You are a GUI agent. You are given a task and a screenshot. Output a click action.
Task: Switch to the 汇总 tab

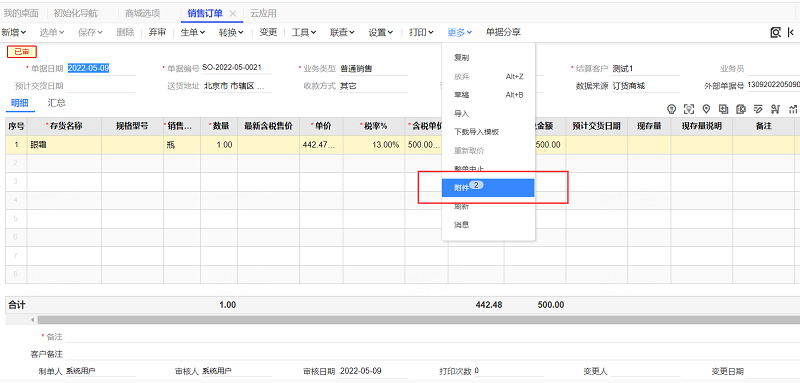pos(57,103)
